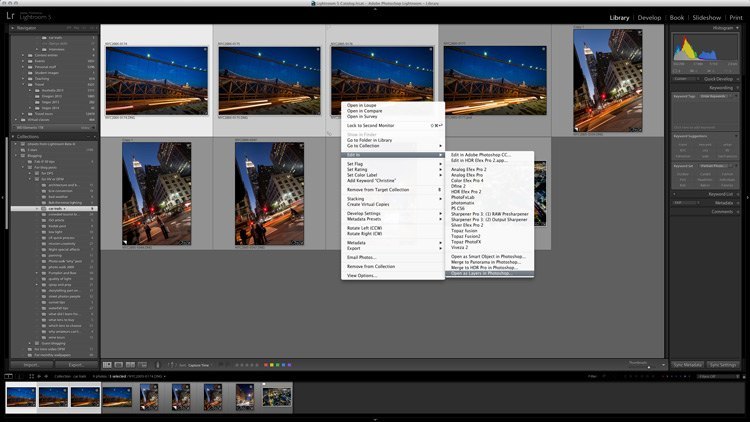Choose Open as Layers in Photoshop

489,274
